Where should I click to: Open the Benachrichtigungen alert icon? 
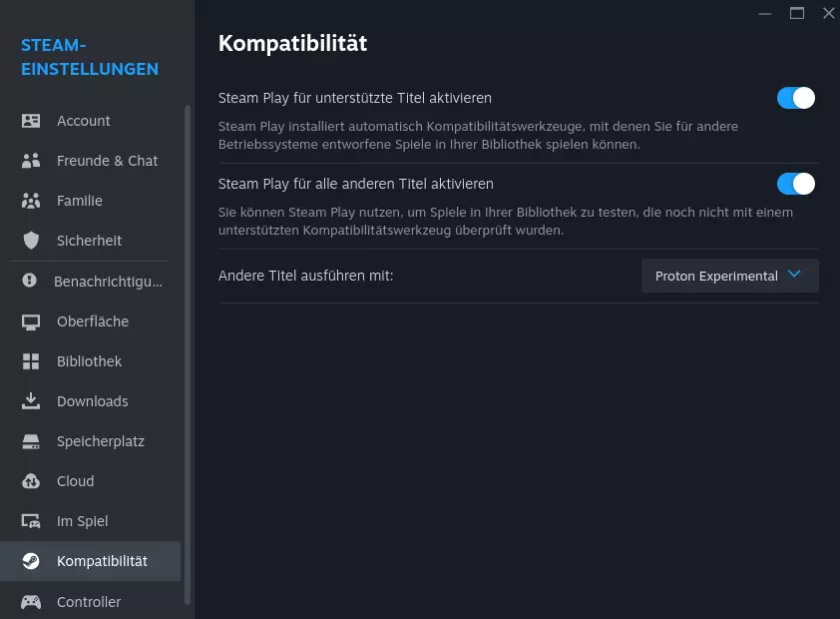30,281
